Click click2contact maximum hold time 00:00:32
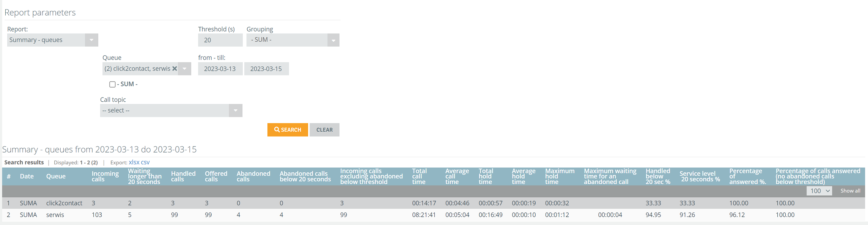Image resolution: width=868 pixels, height=225 pixels. click(557, 203)
